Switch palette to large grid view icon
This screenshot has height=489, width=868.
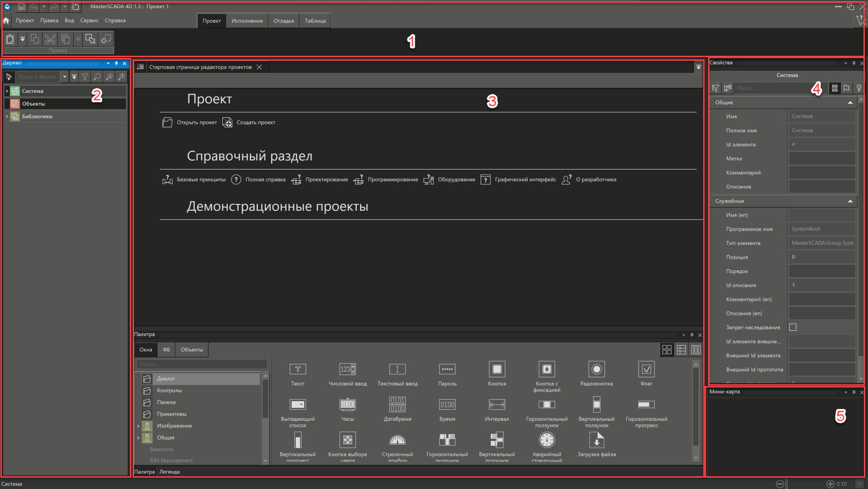667,349
